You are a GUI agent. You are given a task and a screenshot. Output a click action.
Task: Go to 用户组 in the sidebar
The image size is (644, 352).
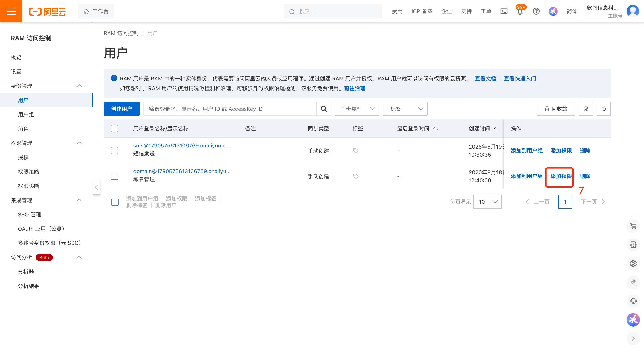(26, 115)
